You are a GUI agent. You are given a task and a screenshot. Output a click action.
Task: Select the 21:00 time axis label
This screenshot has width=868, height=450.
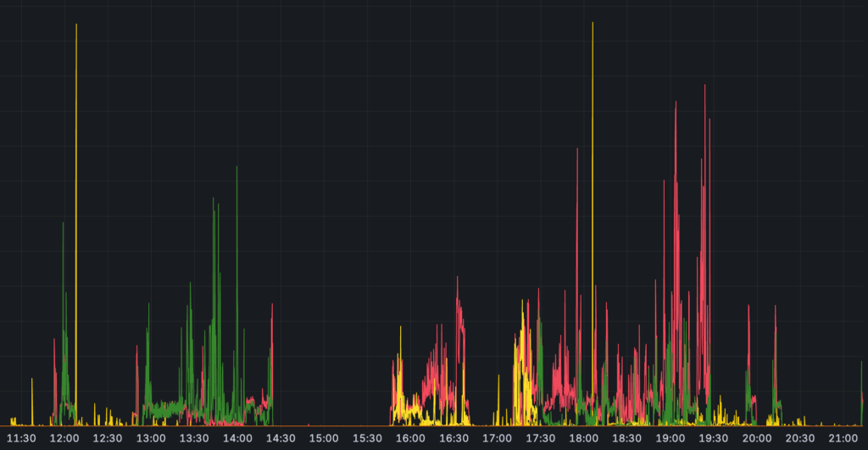843,438
